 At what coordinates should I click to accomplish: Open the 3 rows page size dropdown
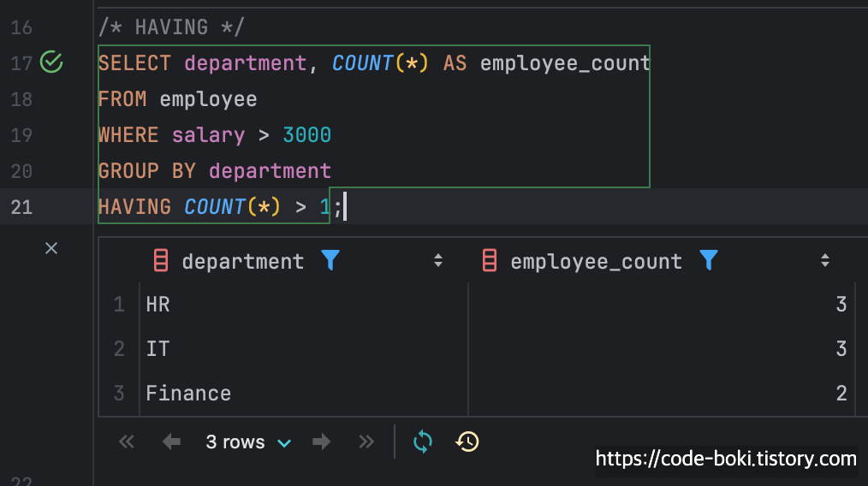click(x=248, y=442)
